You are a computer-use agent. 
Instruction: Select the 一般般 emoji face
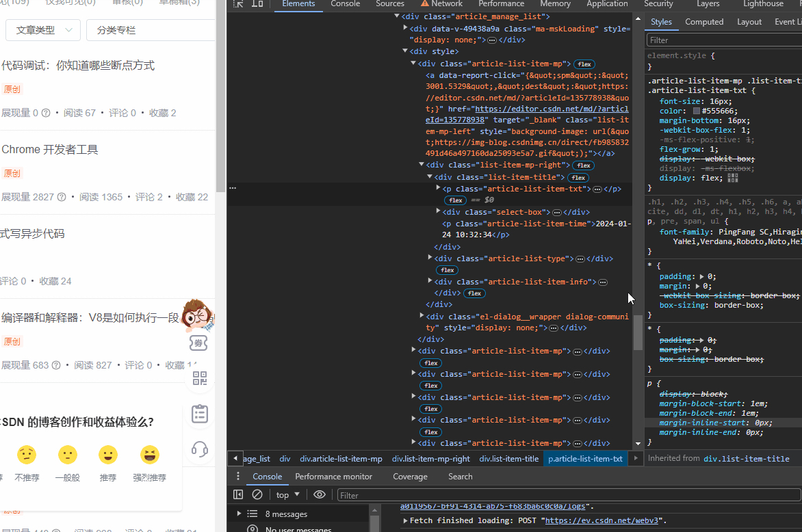[x=67, y=454]
